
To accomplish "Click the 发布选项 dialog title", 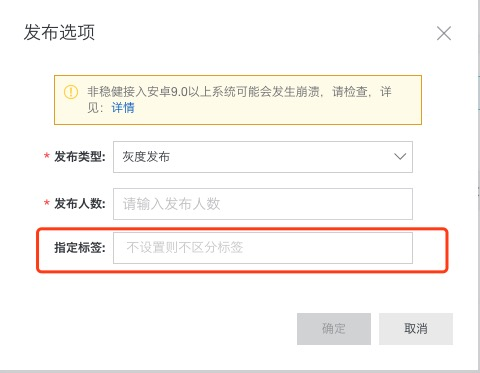I will (x=59, y=32).
